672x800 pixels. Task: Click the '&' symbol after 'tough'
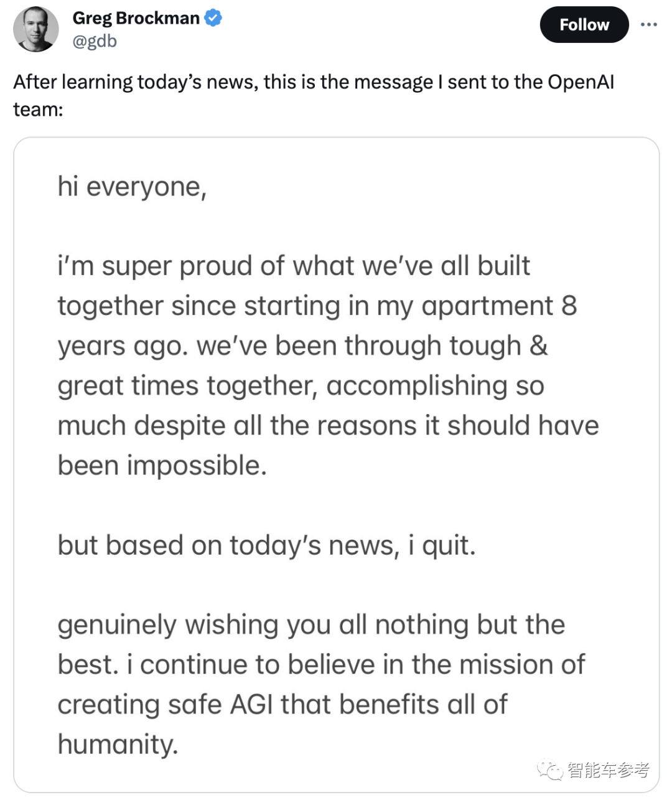pos(539,346)
